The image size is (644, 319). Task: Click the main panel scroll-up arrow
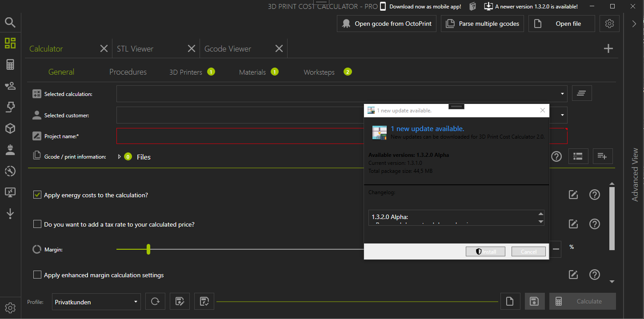612,184
